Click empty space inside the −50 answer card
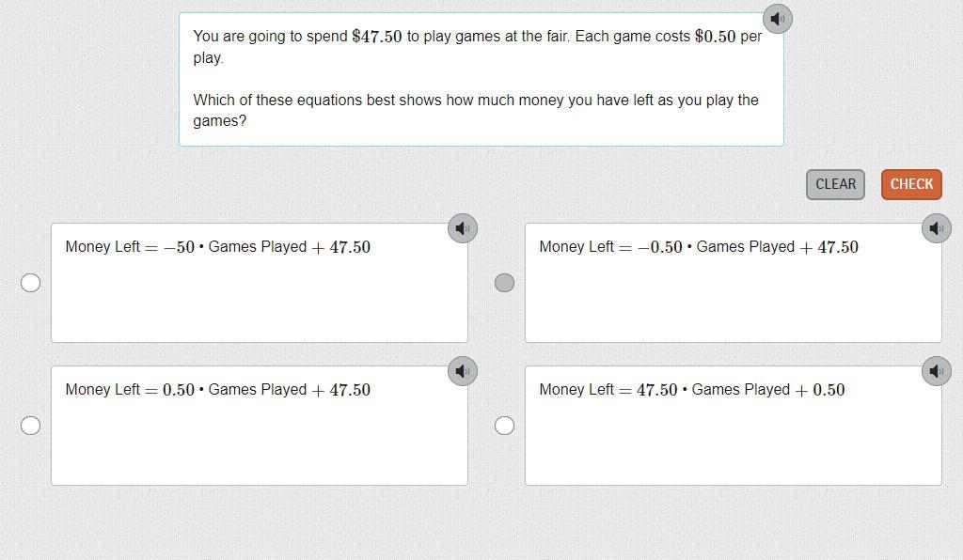This screenshot has width=963, height=560. tap(259, 305)
